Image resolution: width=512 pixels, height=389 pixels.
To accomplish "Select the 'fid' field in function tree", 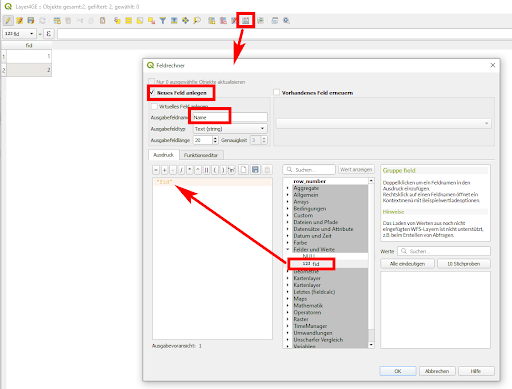I will coord(311,264).
